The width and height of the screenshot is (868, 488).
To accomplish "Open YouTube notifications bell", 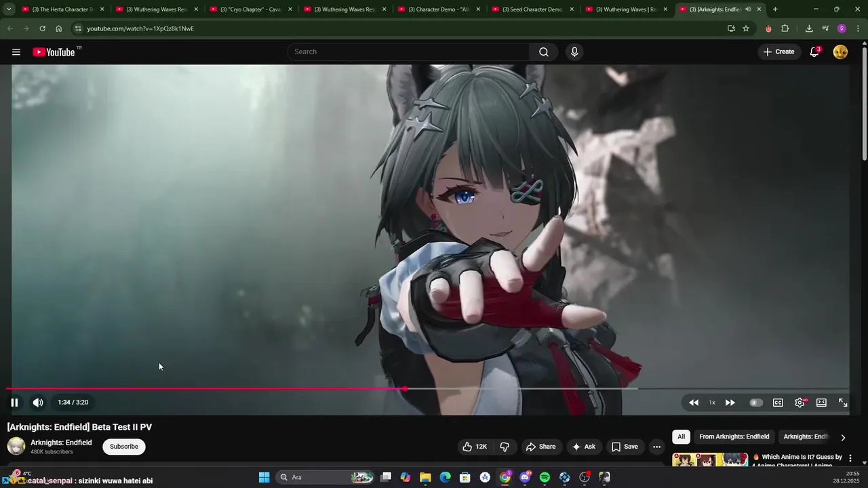I will (814, 52).
